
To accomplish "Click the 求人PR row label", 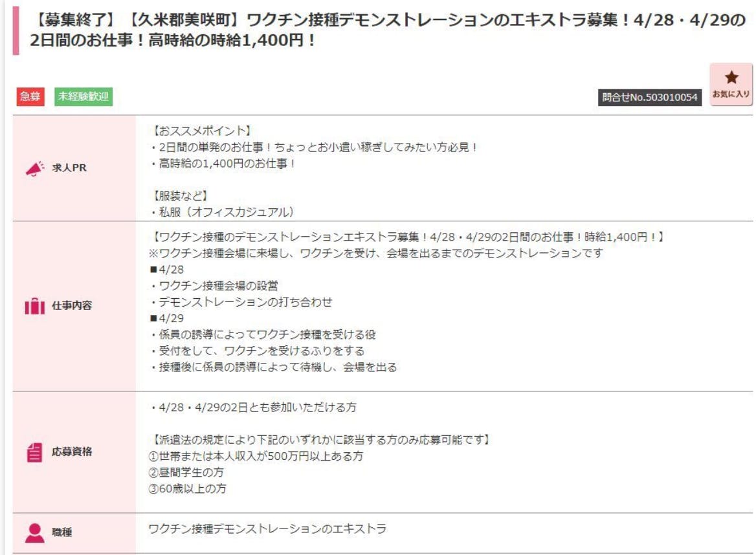I will (69, 168).
